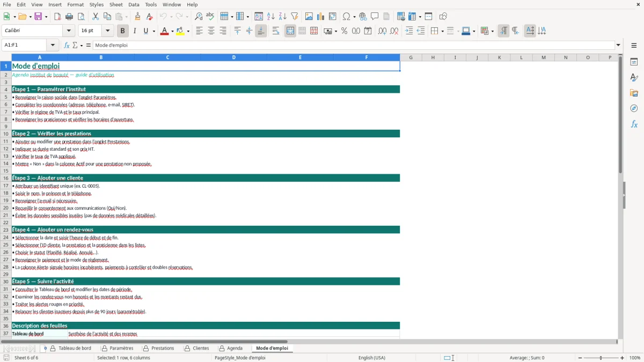Add Decimal Place

[382, 31]
